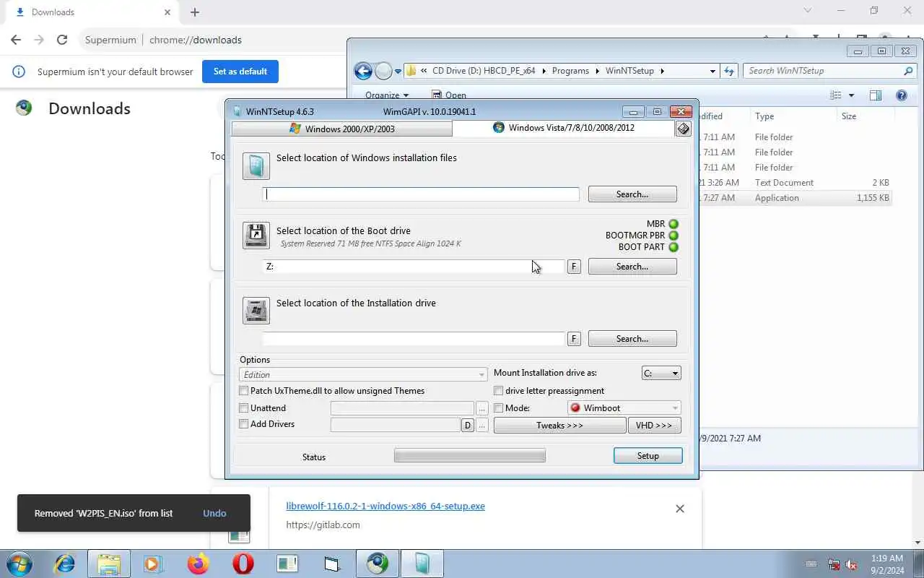
Task: Toggle the Mode checkbox
Action: [x=499, y=408]
